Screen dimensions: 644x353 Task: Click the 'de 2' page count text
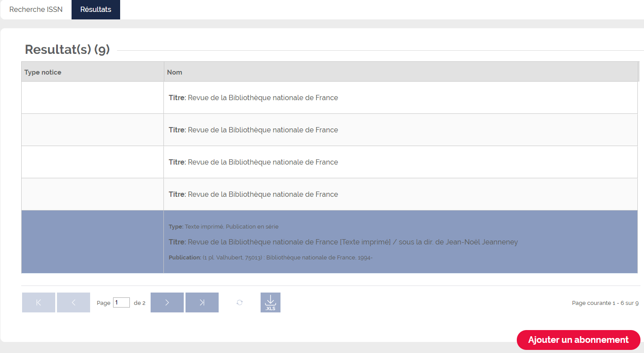point(140,303)
